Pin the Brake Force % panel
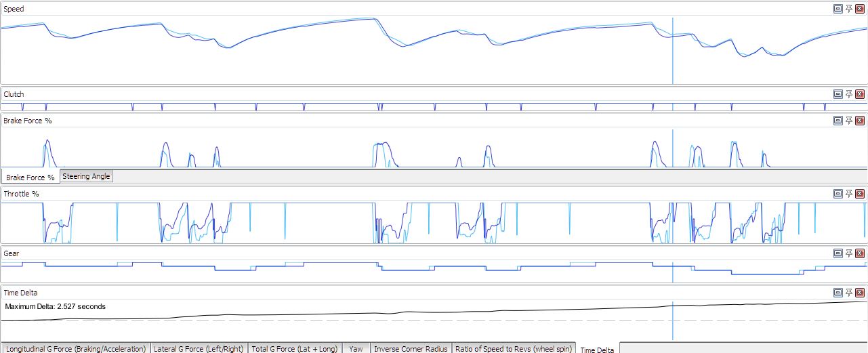Image resolution: width=868 pixels, height=353 pixels. pyautogui.click(x=849, y=121)
